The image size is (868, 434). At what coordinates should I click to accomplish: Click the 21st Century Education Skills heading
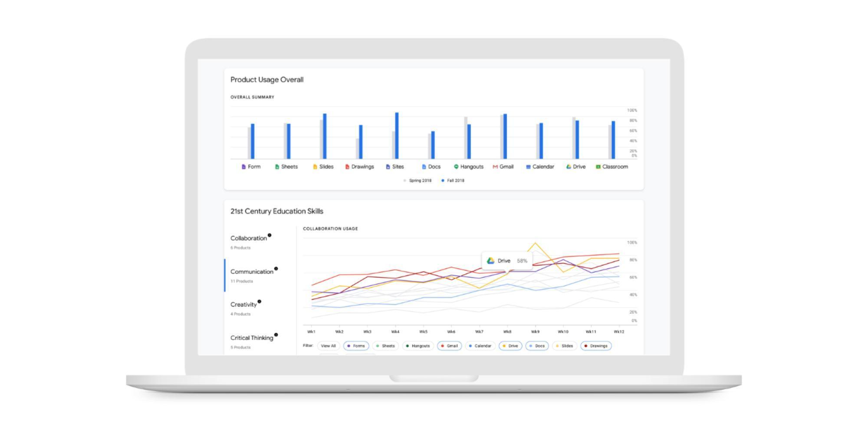(x=277, y=211)
